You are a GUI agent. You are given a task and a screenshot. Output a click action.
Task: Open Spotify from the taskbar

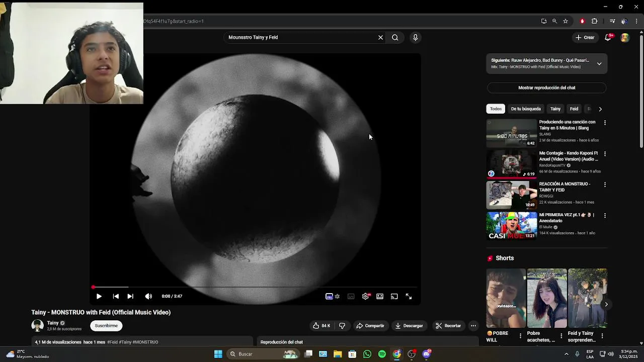tap(382, 354)
